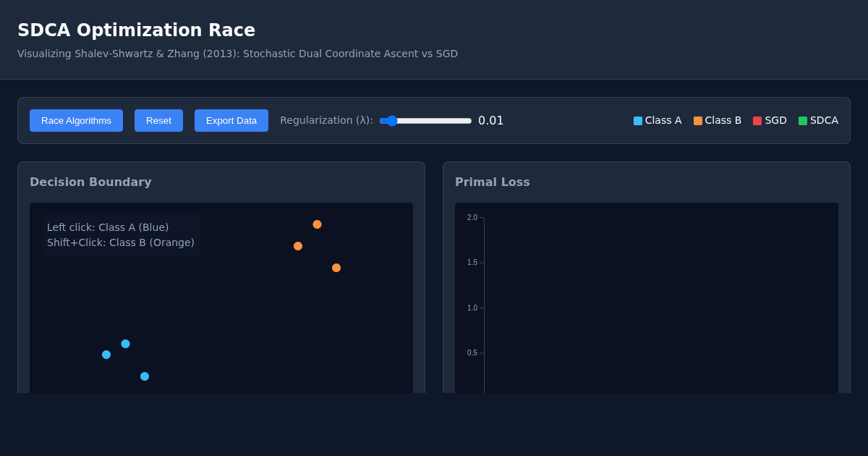Select the lowest blue Class A point

point(145,376)
